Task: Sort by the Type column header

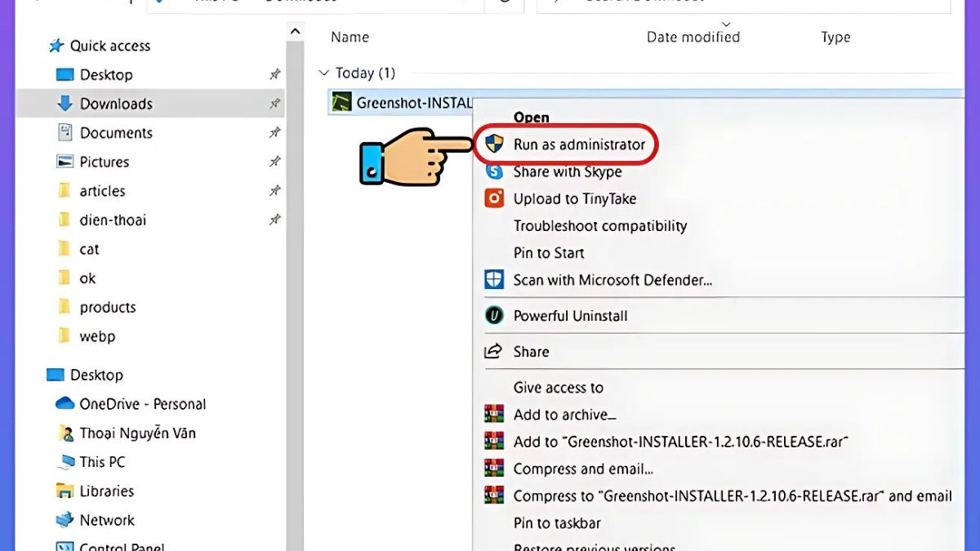Action: tap(835, 37)
